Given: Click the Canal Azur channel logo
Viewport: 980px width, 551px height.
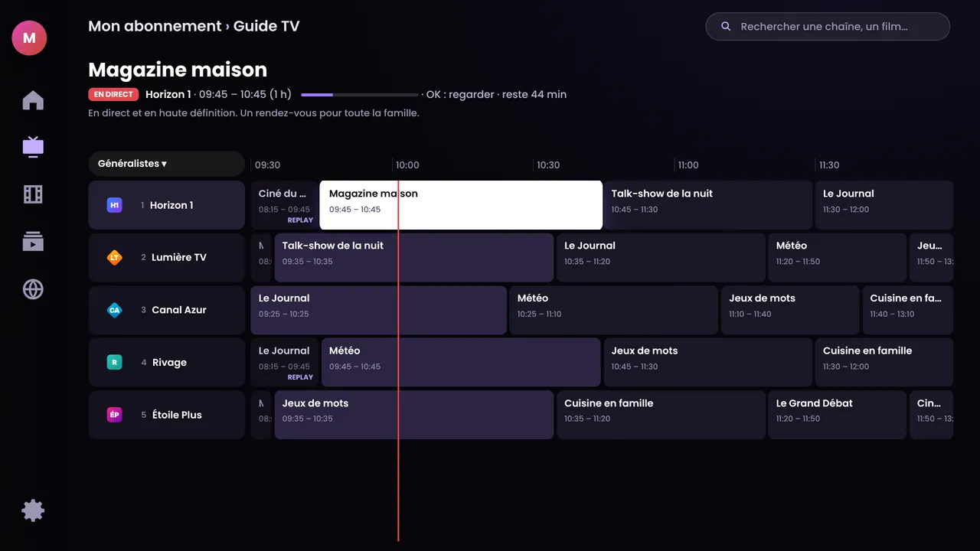Looking at the screenshot, I should 114,310.
